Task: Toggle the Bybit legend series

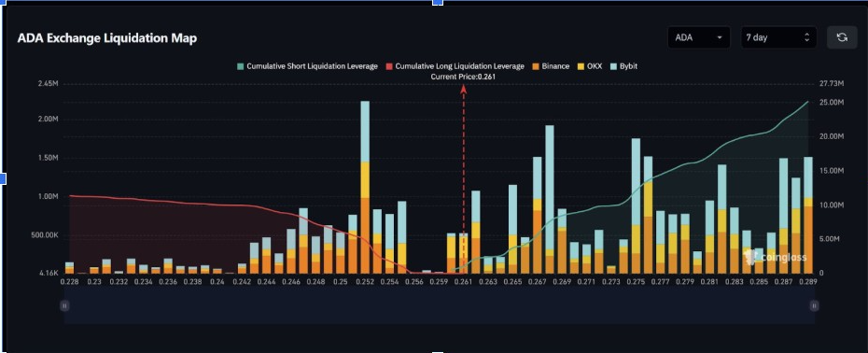Action: click(623, 66)
